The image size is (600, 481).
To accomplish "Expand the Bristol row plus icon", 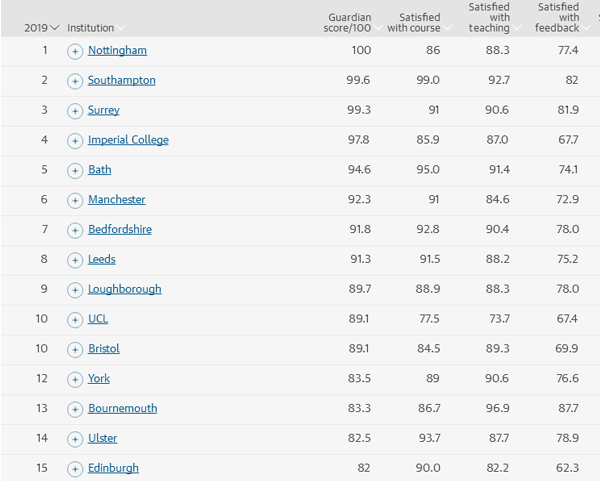I will point(75,350).
